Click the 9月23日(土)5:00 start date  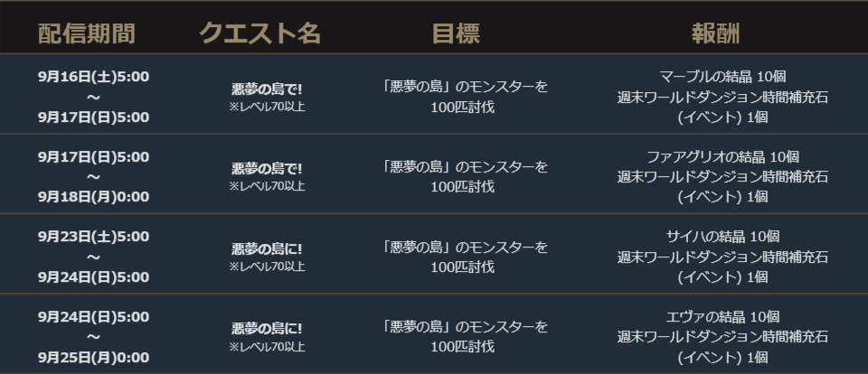tap(94, 237)
